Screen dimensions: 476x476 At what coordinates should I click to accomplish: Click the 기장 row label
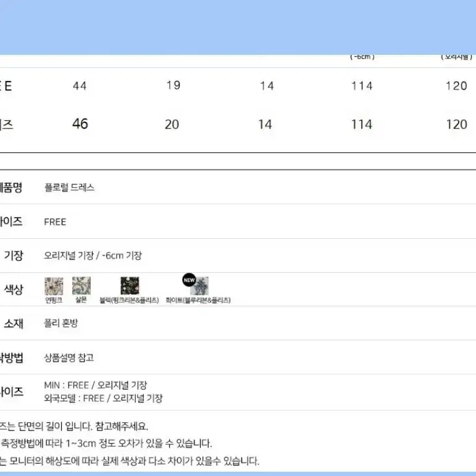(x=14, y=256)
